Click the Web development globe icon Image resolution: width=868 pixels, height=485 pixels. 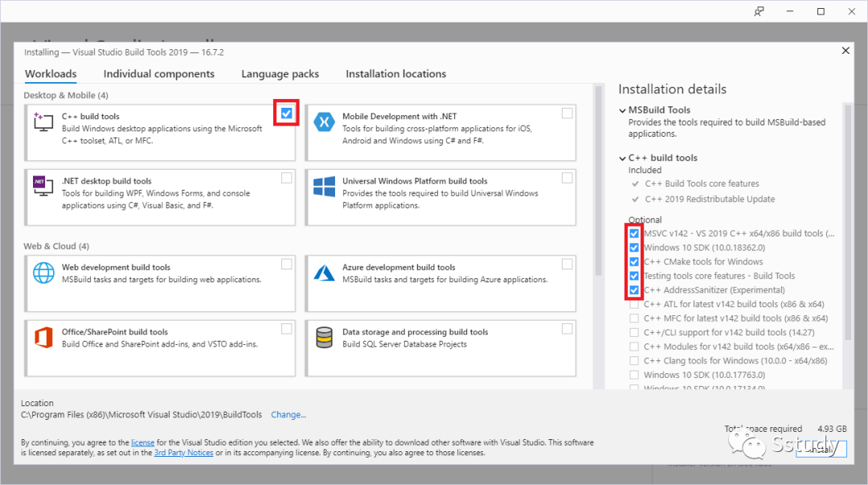coord(43,272)
